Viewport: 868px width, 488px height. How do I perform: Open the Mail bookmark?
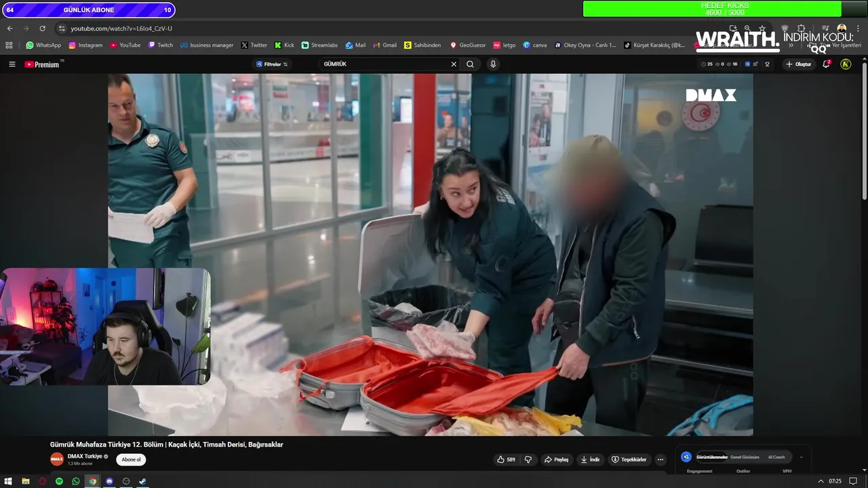pos(355,45)
